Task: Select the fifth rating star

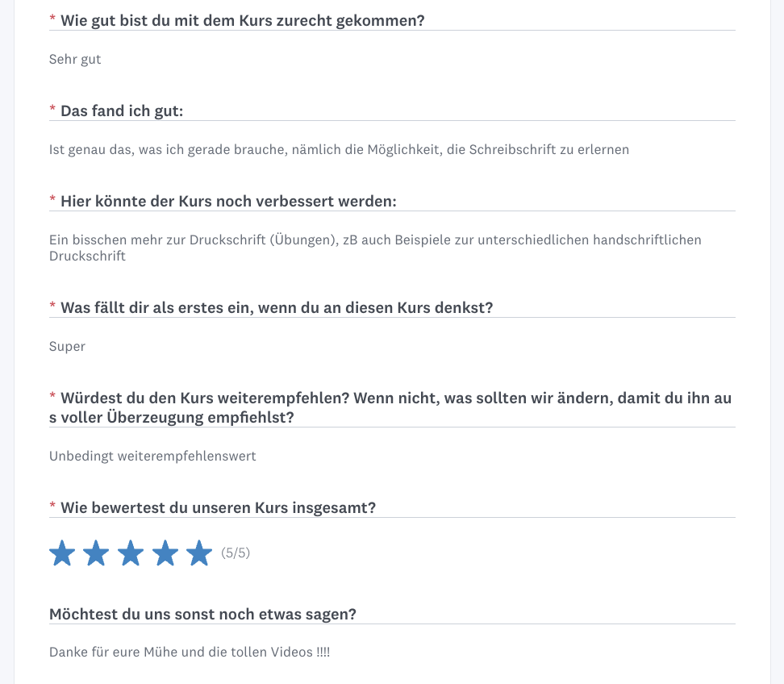Action: pyautogui.click(x=198, y=553)
